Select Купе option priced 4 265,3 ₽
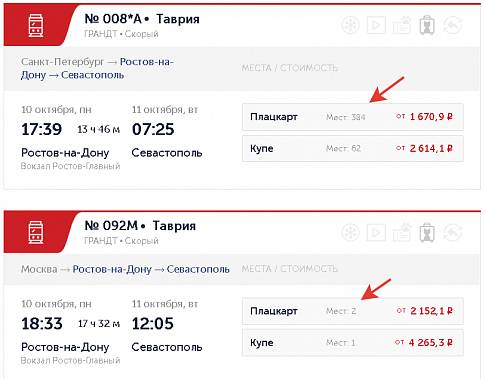 353,343
